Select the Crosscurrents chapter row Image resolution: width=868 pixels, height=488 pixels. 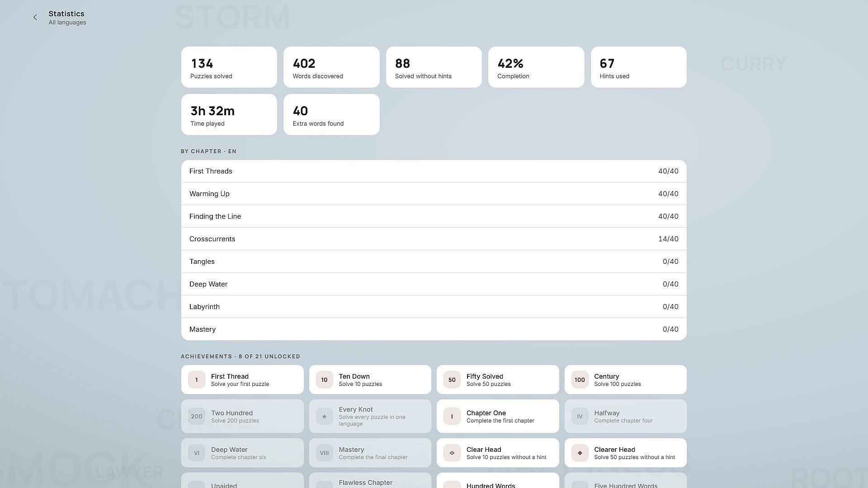pyautogui.click(x=434, y=239)
